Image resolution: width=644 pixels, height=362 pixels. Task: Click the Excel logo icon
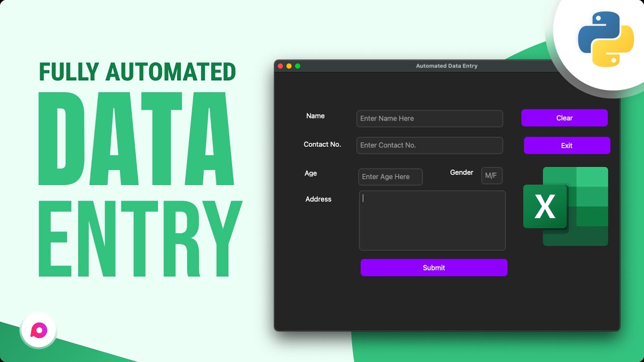pos(566,206)
